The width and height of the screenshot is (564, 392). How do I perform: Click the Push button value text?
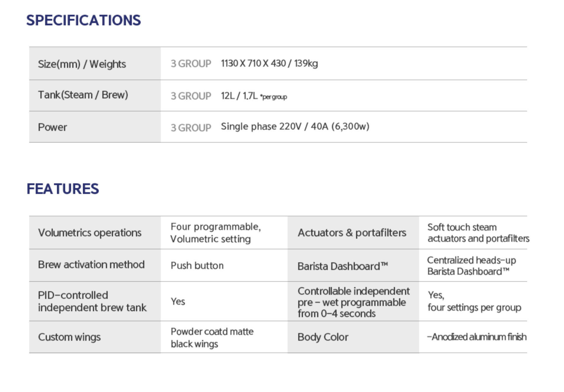pyautogui.click(x=197, y=266)
